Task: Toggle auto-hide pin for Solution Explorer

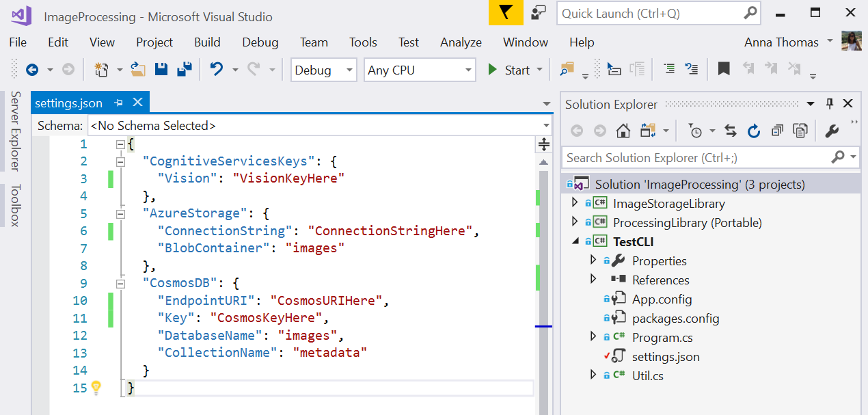Action: pos(830,104)
